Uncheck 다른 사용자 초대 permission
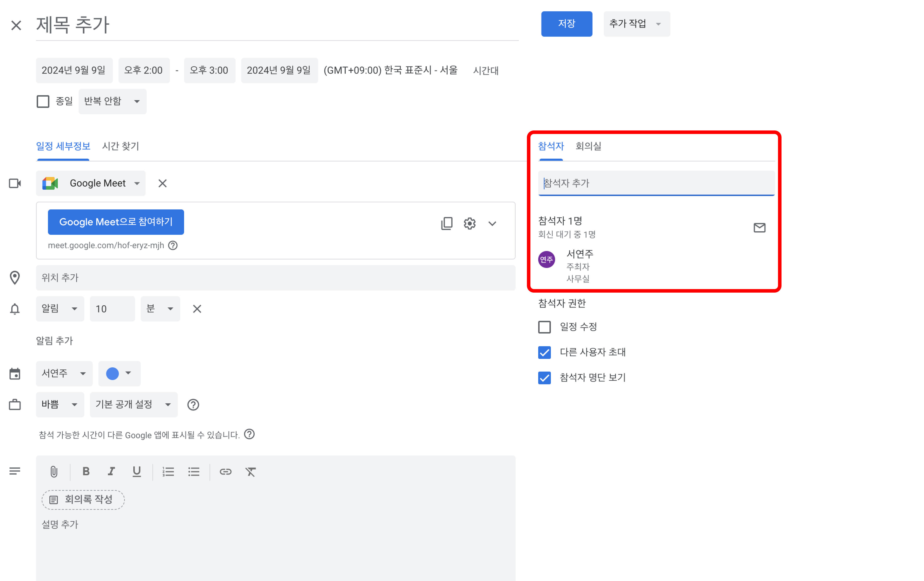 click(x=544, y=352)
